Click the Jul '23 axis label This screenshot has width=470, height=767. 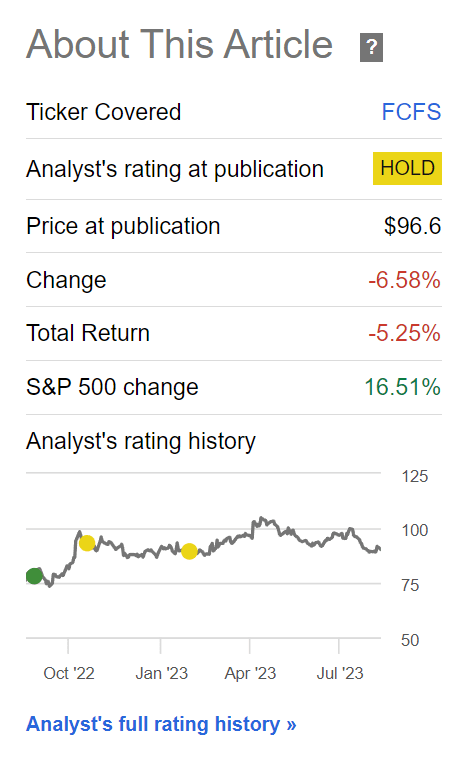340,674
